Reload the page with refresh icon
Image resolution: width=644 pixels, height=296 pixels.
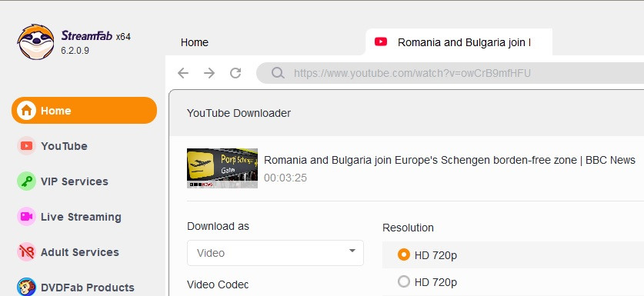coord(235,73)
